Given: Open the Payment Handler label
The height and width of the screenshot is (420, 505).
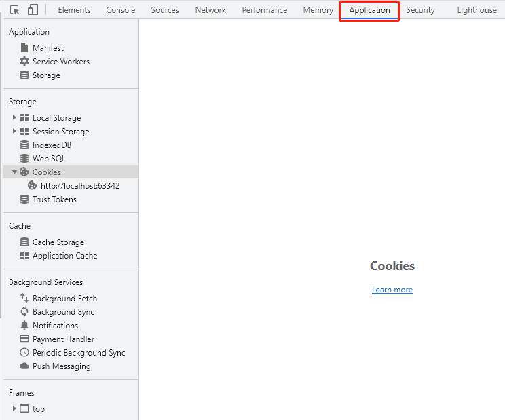Looking at the screenshot, I should 63,339.
